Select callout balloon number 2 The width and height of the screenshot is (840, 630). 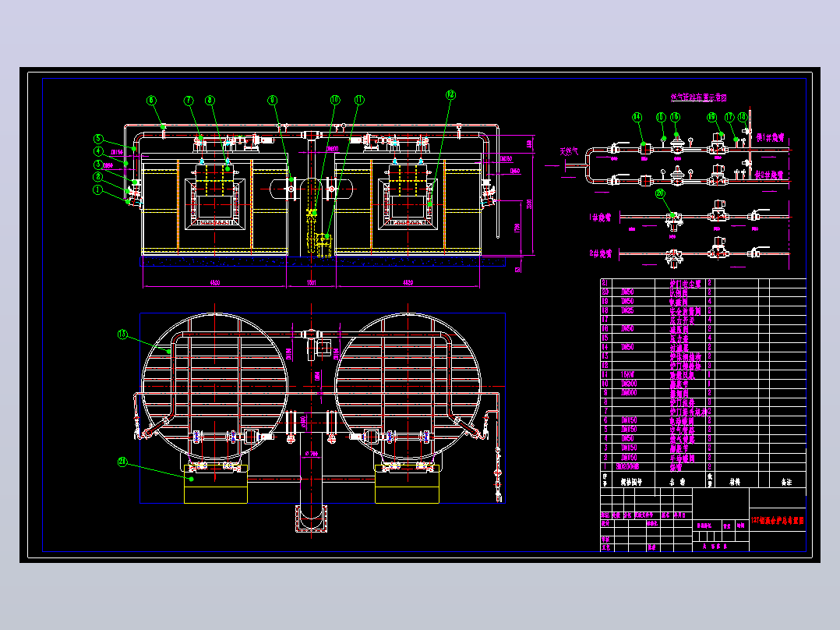point(97,177)
